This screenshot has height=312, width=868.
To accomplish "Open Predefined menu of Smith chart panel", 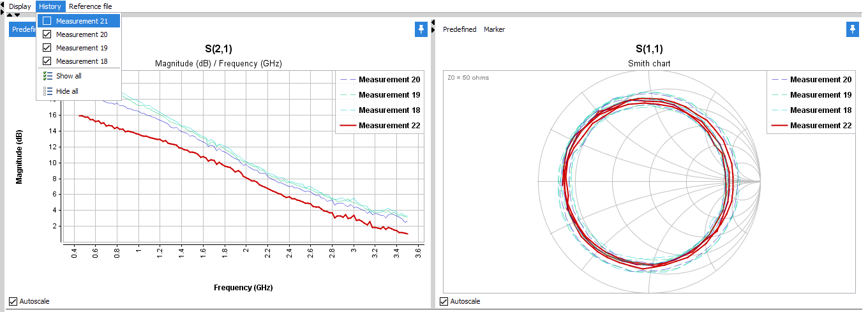I will click(460, 29).
